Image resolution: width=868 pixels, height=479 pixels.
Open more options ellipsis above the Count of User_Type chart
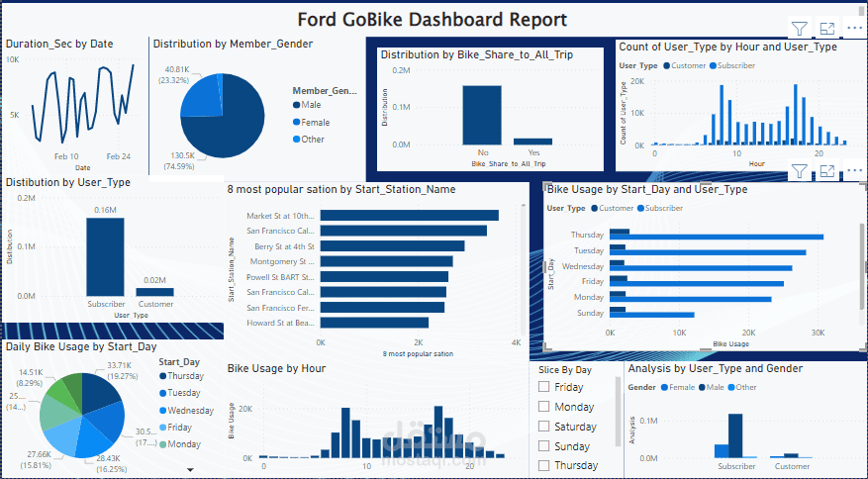pos(854,29)
